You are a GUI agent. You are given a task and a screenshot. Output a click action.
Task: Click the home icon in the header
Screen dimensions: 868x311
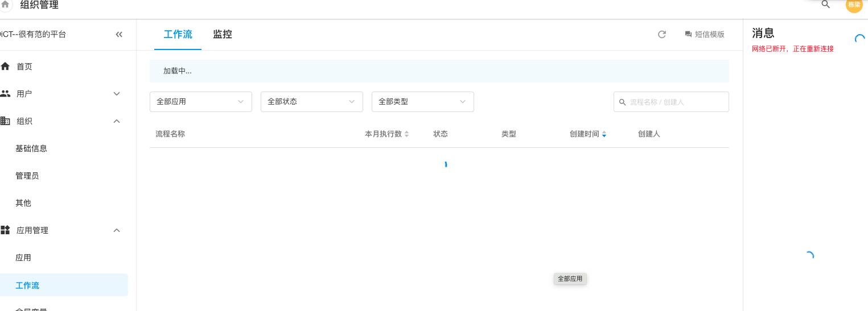5,5
